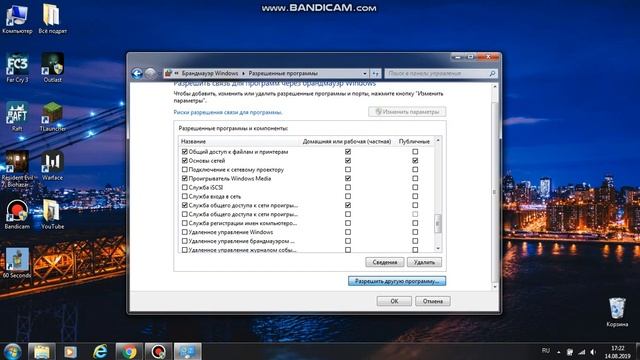
Task: Show hidden tray icons arrow
Action: point(558,352)
